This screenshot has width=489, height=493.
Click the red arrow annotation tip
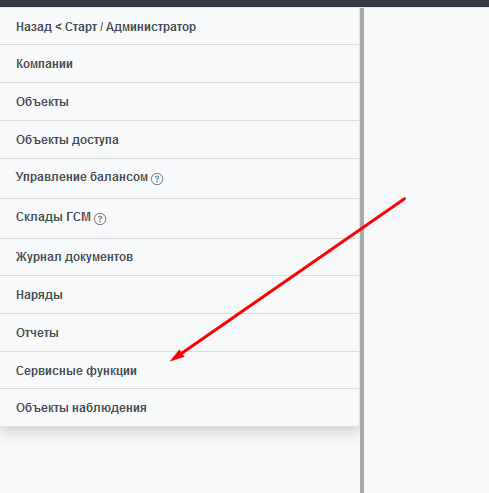[172, 360]
